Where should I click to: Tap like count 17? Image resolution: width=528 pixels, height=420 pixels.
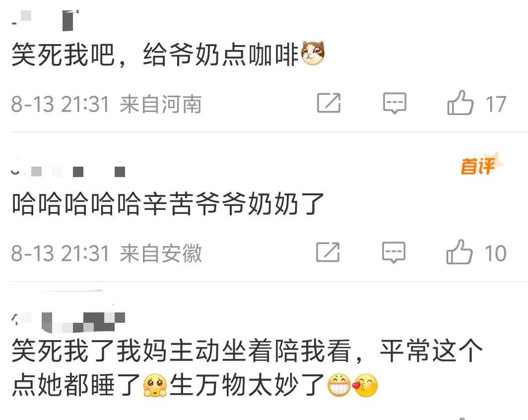point(496,104)
